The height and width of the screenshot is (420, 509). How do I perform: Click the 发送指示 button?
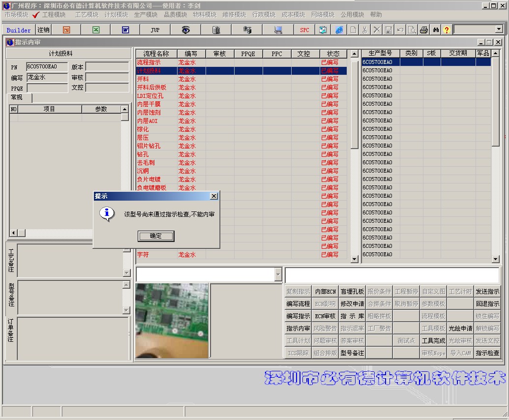pyautogui.click(x=487, y=292)
